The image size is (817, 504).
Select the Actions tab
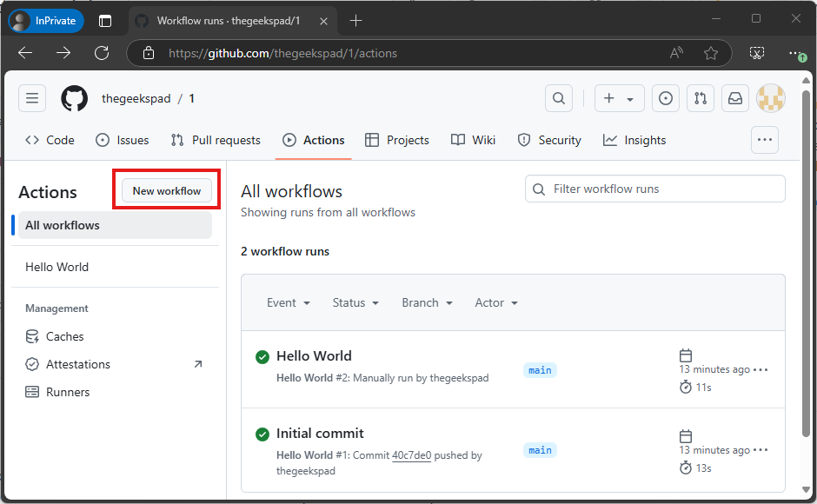[x=314, y=140]
